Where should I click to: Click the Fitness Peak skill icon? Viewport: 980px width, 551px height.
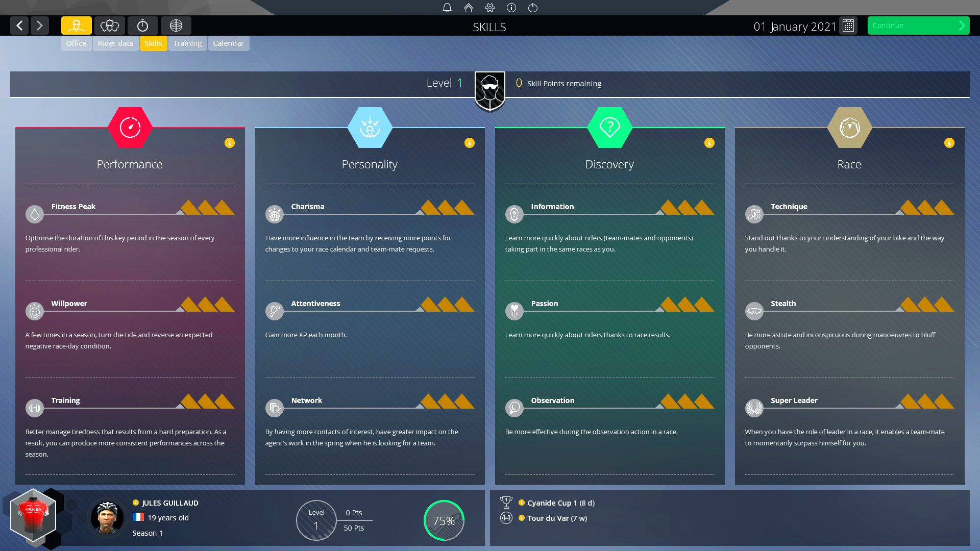[x=34, y=214]
